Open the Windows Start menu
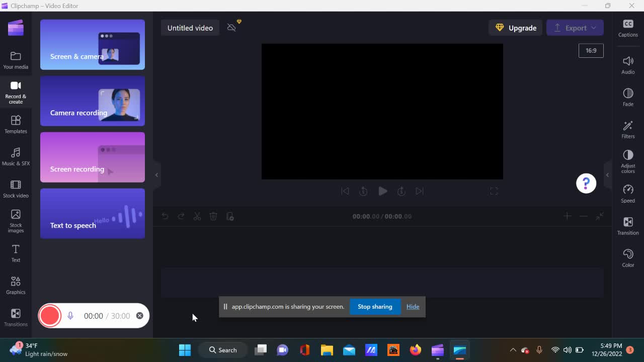 coord(185,350)
